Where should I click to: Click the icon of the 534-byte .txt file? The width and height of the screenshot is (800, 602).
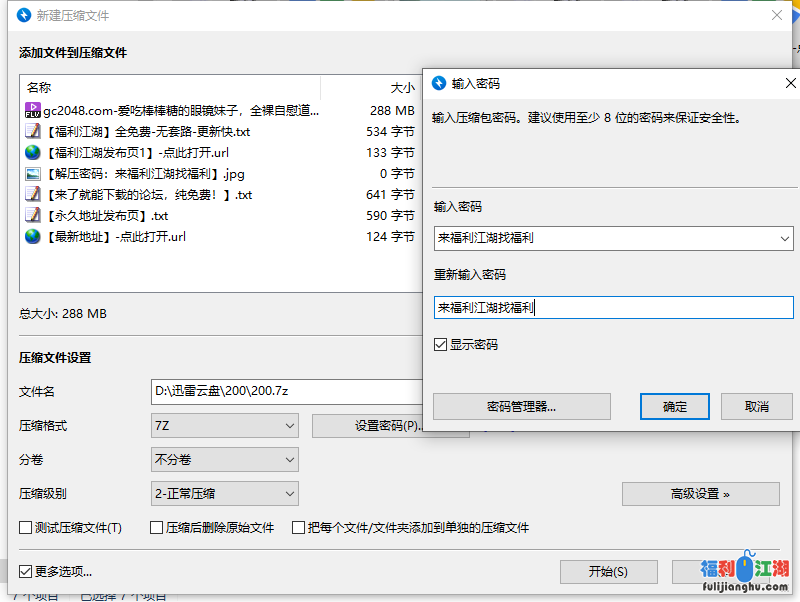(32, 131)
